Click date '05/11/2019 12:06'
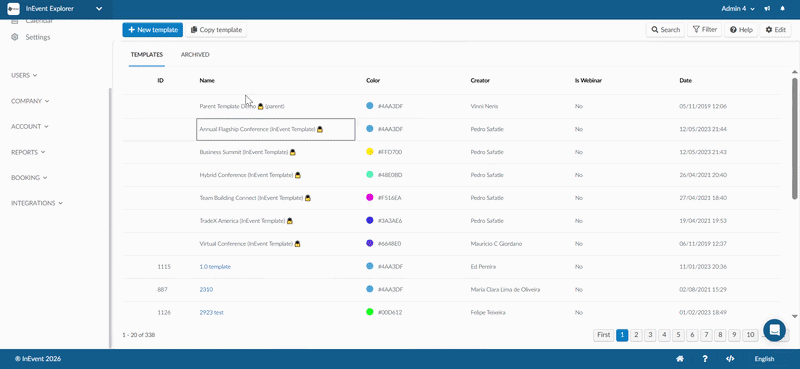 tap(703, 106)
